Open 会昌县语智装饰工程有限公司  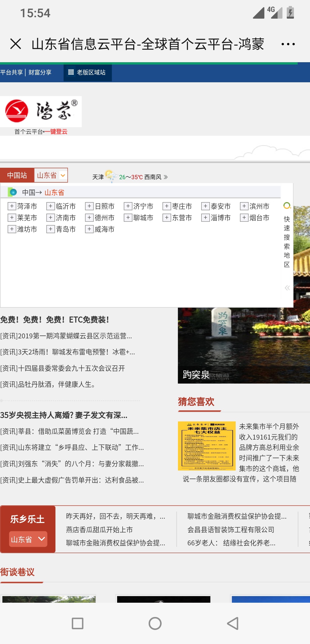click(231, 530)
